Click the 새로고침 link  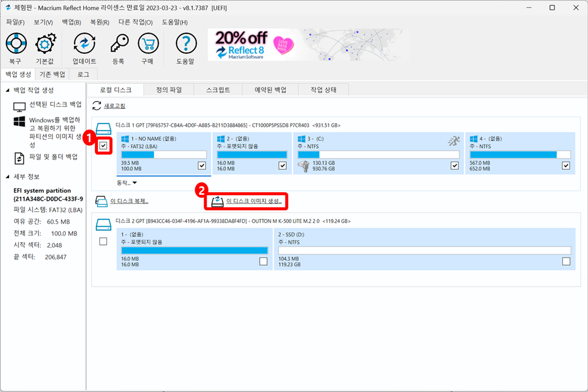click(x=114, y=106)
